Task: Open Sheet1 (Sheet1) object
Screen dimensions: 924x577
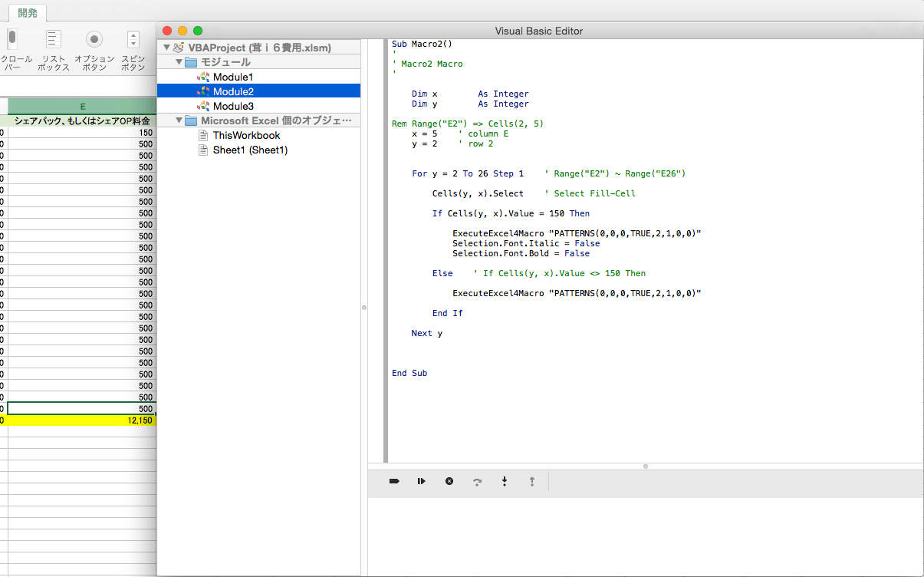Action: [x=250, y=150]
